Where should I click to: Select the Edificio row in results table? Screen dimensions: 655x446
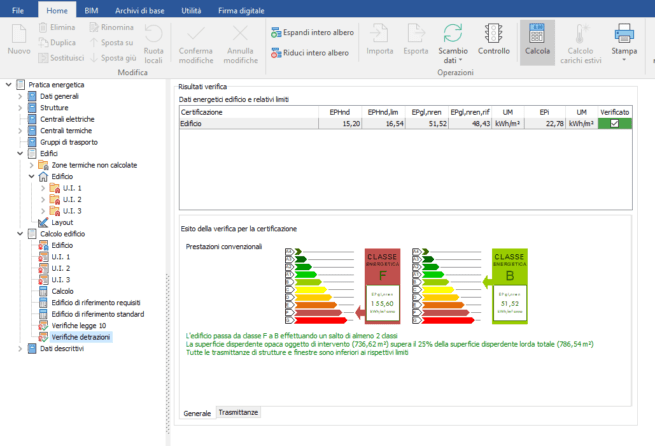tap(405, 124)
